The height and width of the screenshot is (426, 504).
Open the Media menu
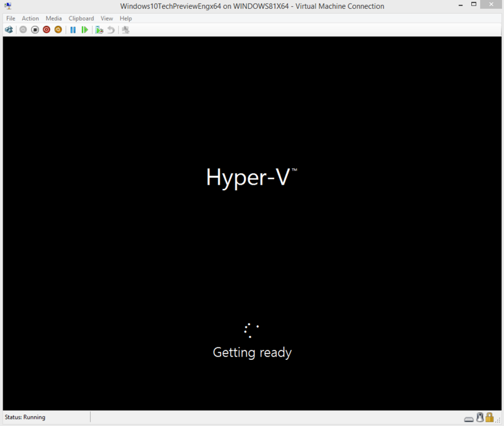click(x=54, y=18)
